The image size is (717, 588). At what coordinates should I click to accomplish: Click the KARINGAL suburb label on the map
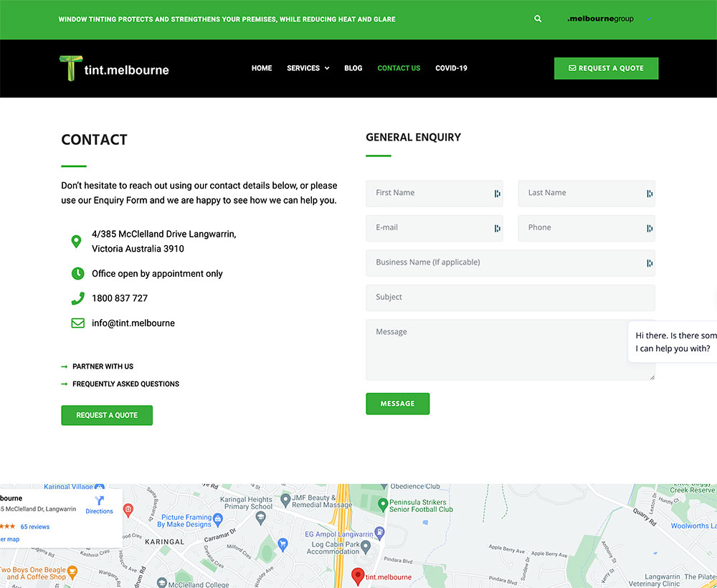(165, 542)
